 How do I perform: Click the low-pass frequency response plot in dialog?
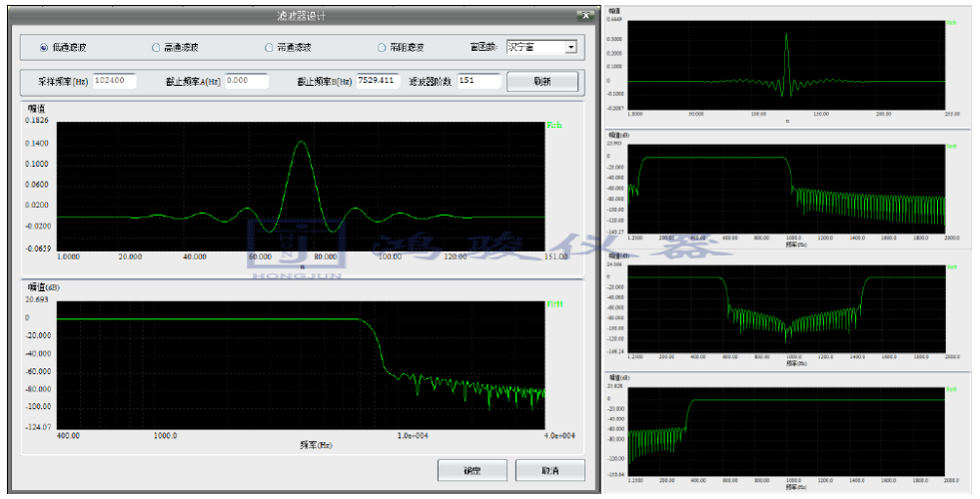(301, 366)
